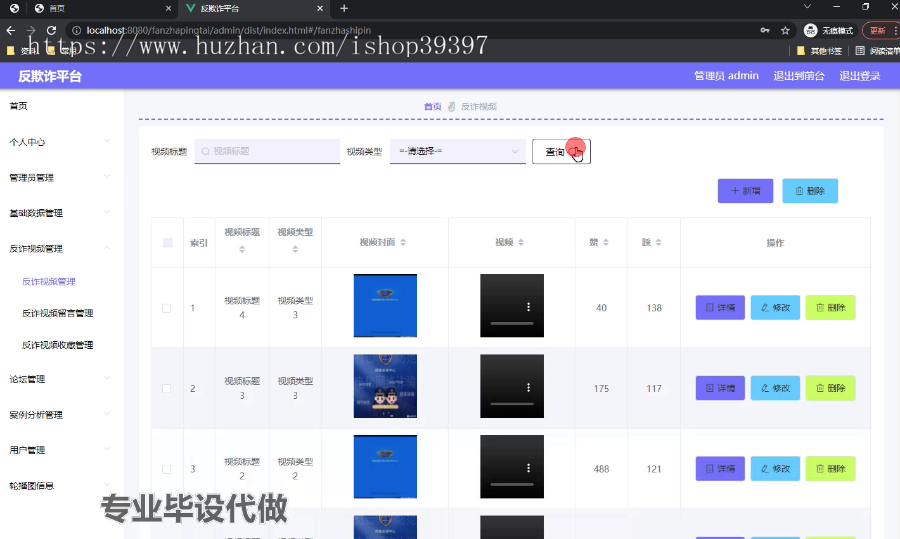Open the 其他书签 bookmarks folder
The width and height of the screenshot is (900, 539).
click(820, 51)
